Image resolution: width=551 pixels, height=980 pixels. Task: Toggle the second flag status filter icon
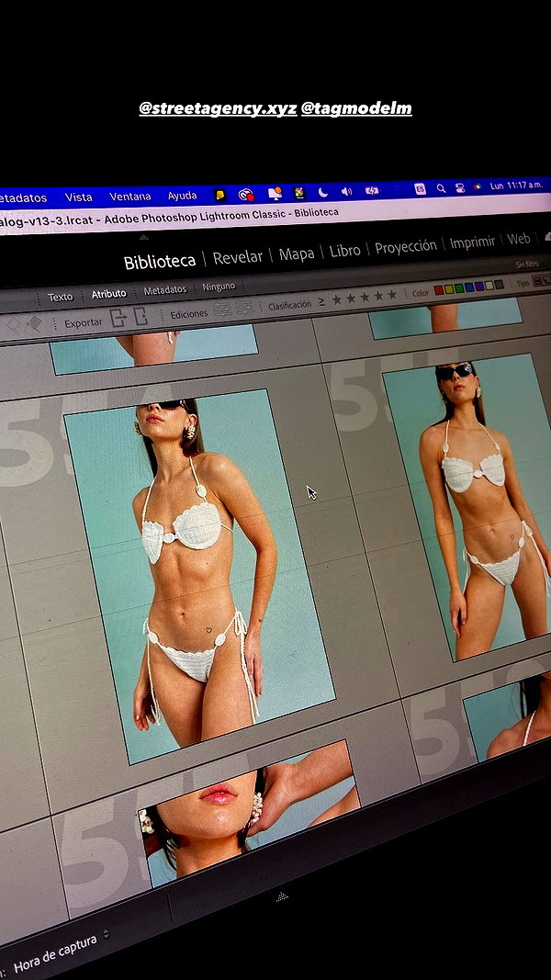point(33,323)
